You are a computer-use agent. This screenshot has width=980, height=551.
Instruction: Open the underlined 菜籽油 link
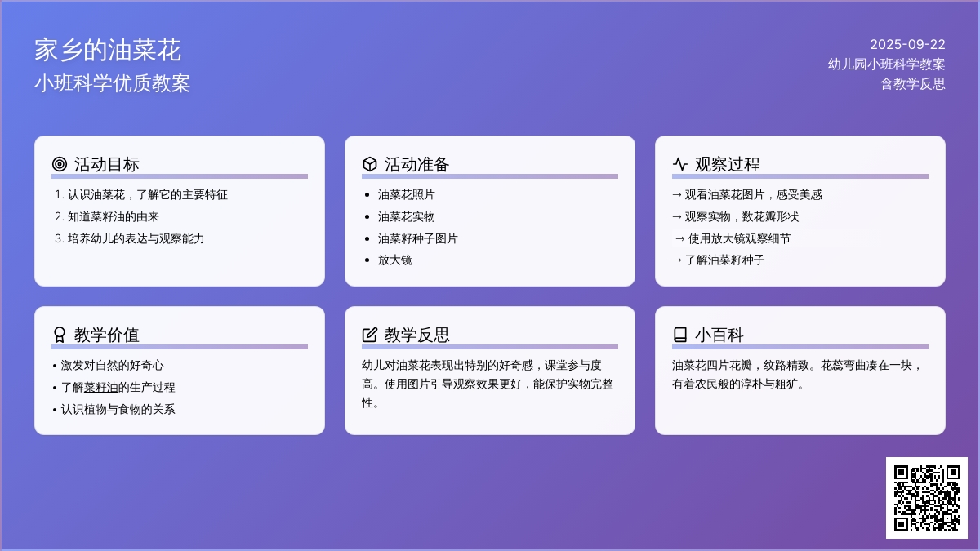pyautogui.click(x=100, y=387)
